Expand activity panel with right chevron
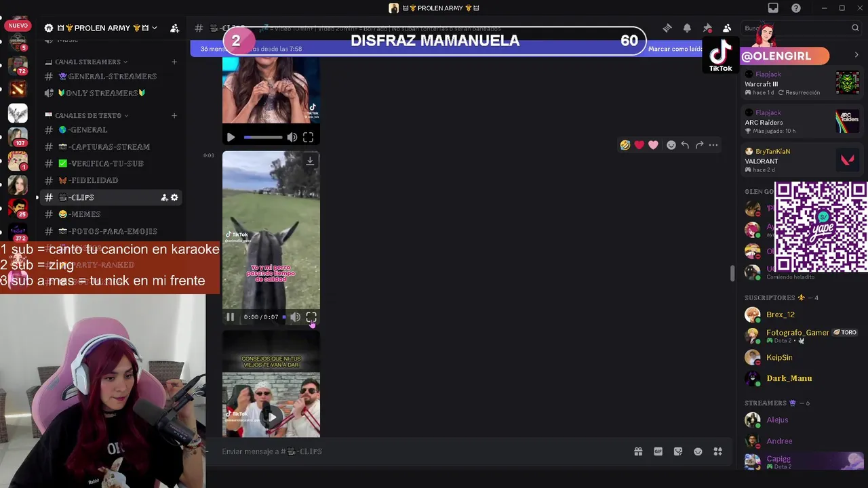Image resolution: width=868 pixels, height=488 pixels. [x=856, y=55]
